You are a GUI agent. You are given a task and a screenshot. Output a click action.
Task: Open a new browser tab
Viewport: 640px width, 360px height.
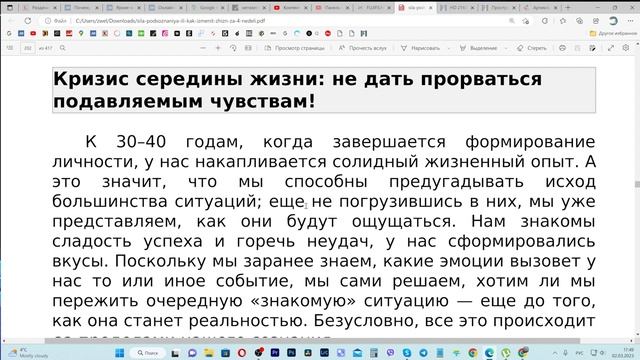(x=568, y=7)
